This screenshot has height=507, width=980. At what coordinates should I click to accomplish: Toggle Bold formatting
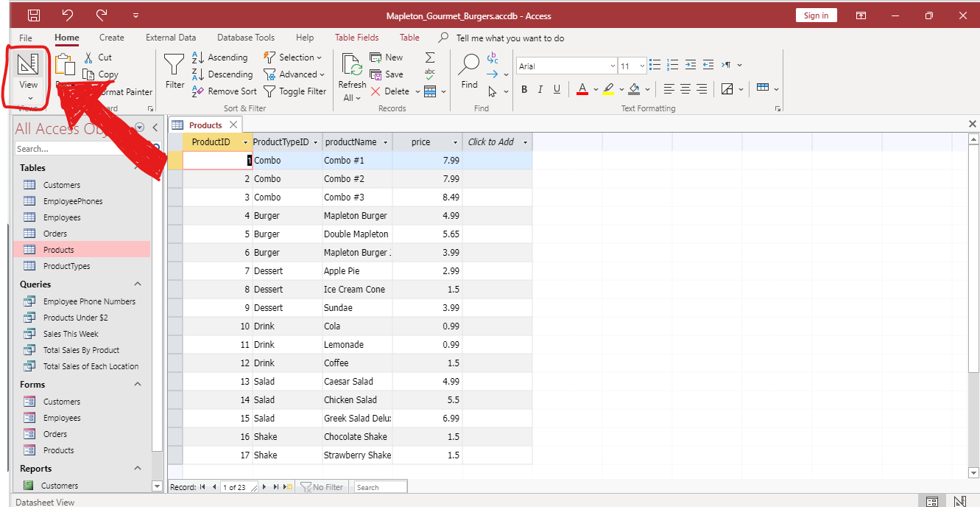524,89
